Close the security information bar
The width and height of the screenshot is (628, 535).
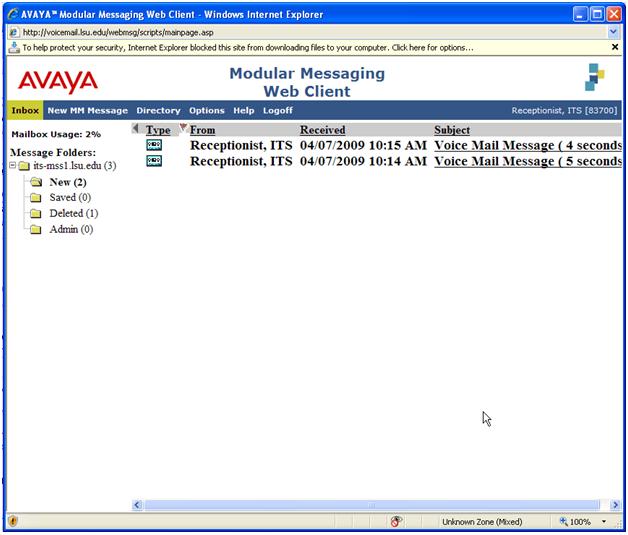click(x=615, y=47)
